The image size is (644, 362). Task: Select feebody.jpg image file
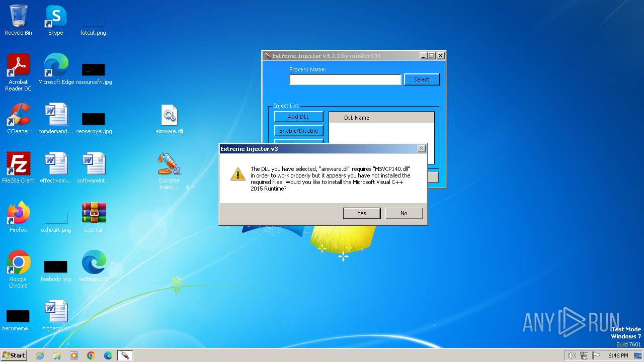(56, 266)
